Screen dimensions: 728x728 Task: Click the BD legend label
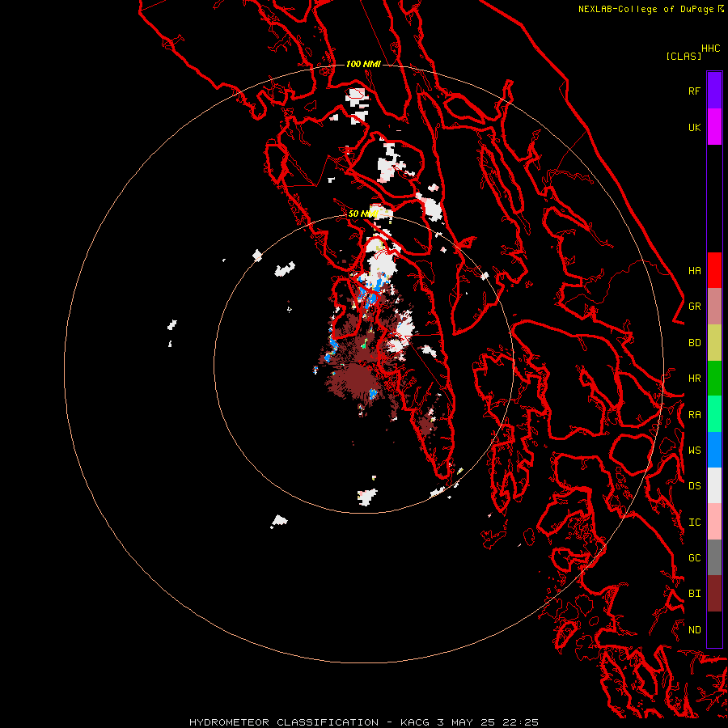click(694, 343)
